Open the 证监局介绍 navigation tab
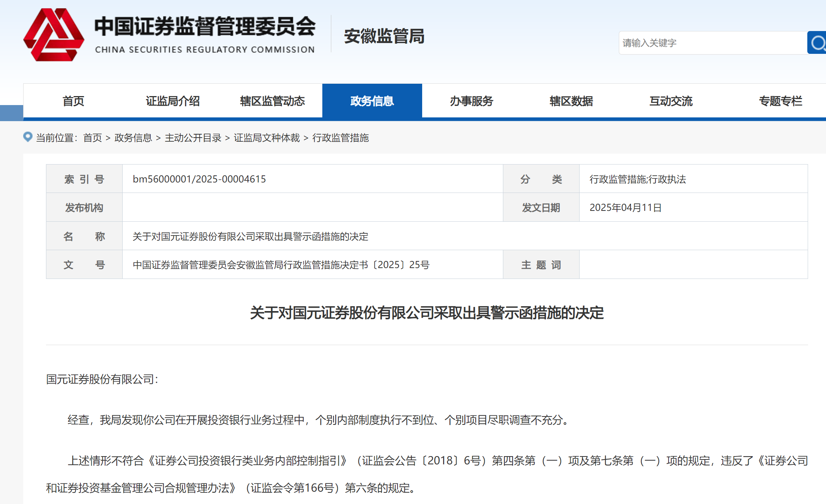Screen dimensions: 826x504 (x=173, y=101)
